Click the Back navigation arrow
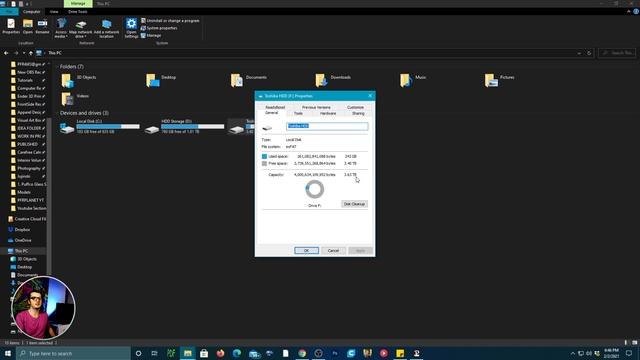640x360 pixels. [6, 53]
